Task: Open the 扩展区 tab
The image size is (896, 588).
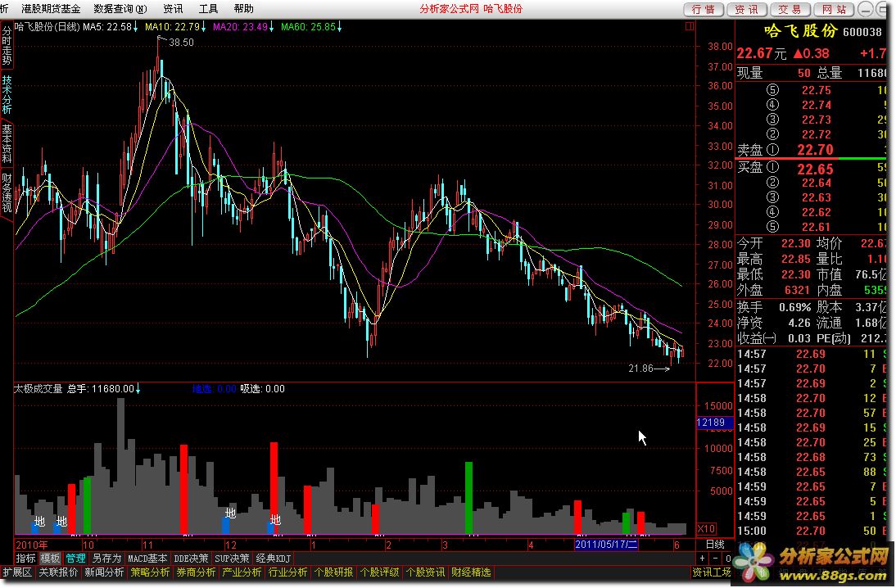Action: tap(17, 572)
